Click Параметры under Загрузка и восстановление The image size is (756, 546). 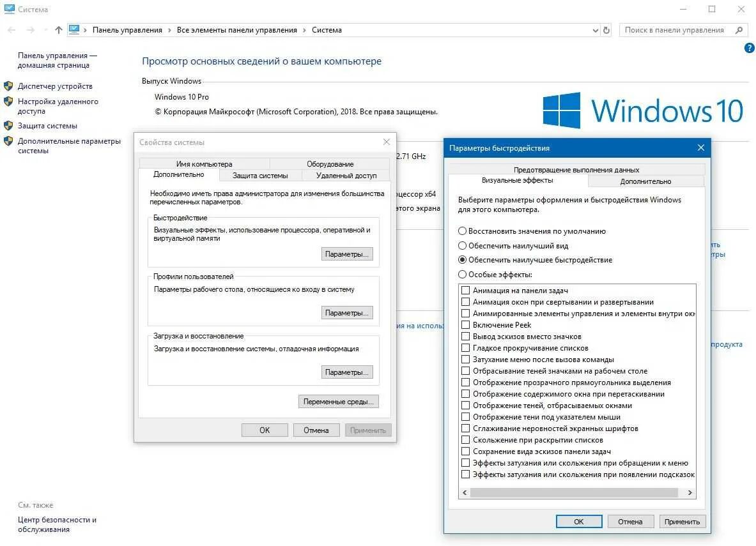click(x=347, y=372)
